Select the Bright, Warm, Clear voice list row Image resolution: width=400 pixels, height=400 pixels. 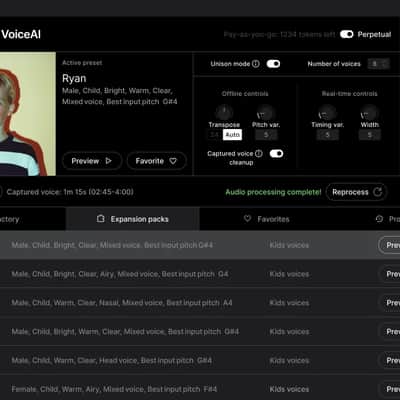[200, 332]
